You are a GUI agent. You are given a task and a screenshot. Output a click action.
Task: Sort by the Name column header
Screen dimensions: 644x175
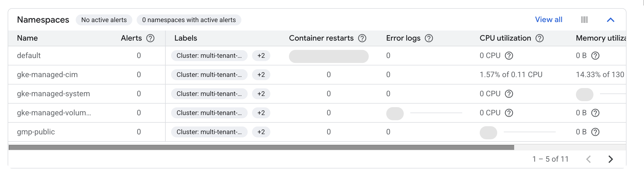(27, 38)
